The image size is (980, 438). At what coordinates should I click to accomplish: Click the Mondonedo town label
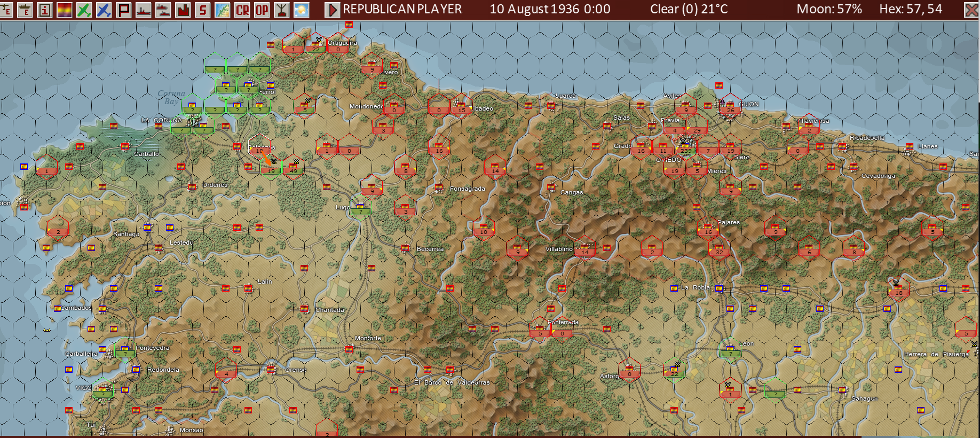tap(366, 106)
